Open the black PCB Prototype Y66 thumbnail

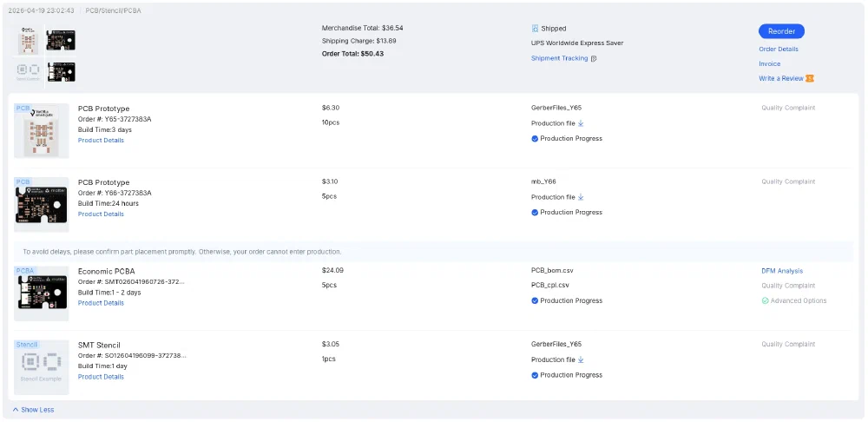[42, 204]
